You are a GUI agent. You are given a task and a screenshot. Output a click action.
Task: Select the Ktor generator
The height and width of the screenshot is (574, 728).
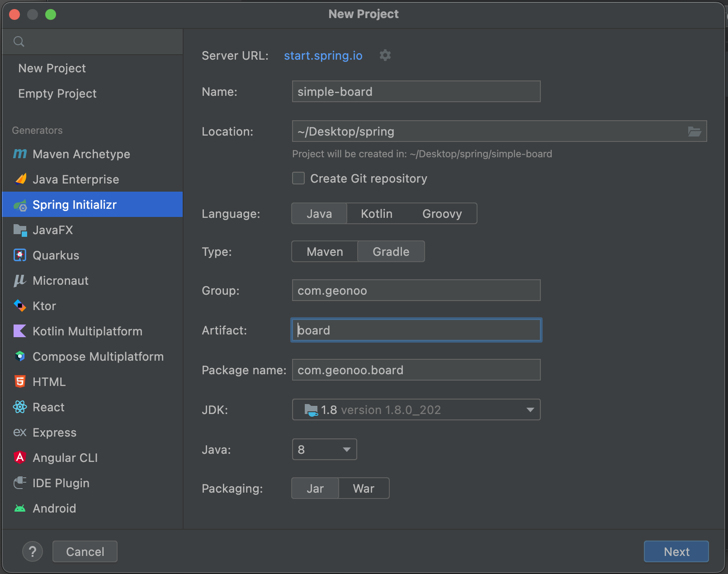92,306
